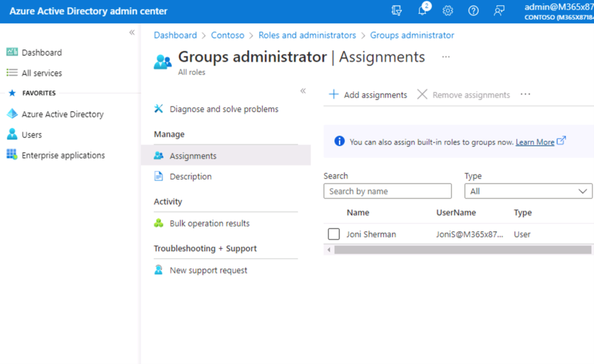Viewport: 594px width, 364px height.
Task: Click the X icon for Remove assignments
Action: coord(422,95)
